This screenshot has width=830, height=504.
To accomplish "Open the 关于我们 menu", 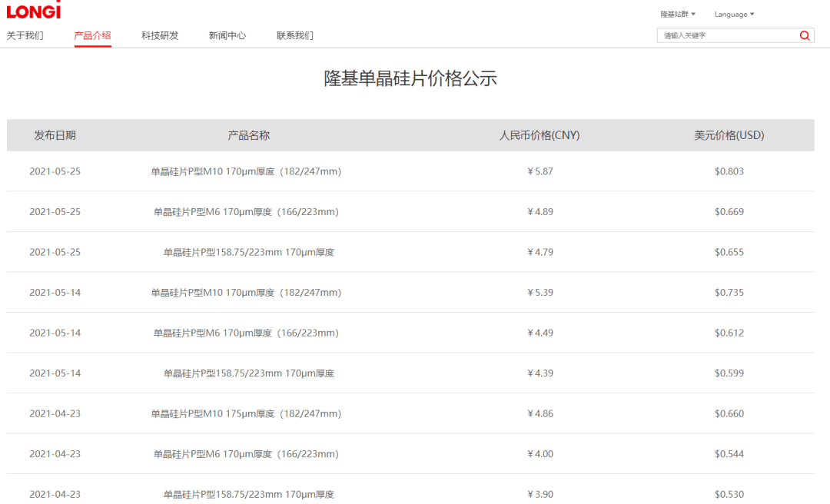I will [25, 35].
